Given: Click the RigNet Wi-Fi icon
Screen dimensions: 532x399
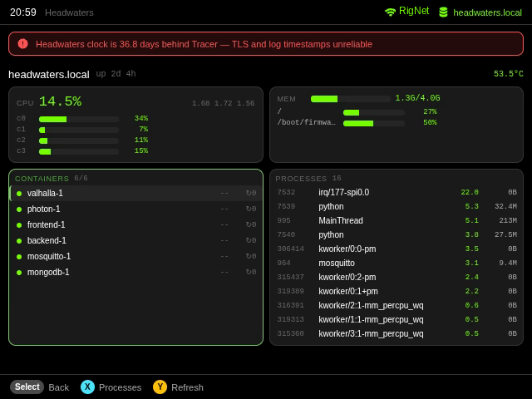Looking at the screenshot, I should 390,12.
